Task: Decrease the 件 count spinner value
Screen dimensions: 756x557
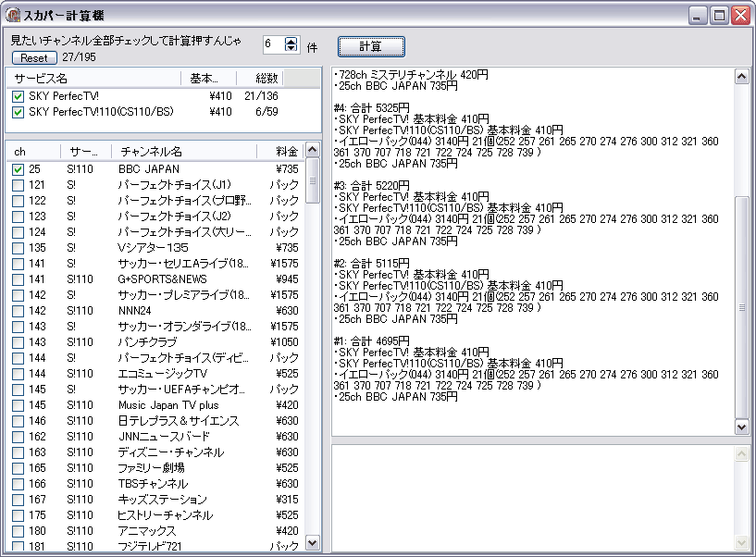Action: click(291, 48)
